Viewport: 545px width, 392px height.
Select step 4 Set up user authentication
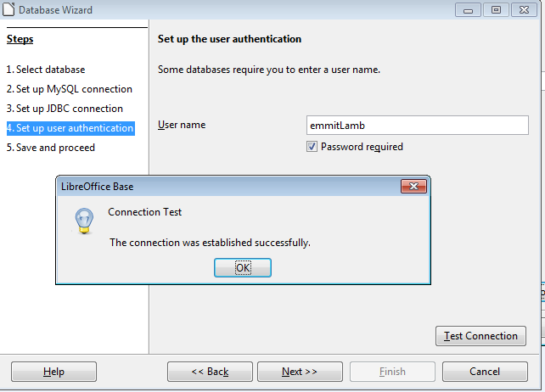click(x=70, y=128)
